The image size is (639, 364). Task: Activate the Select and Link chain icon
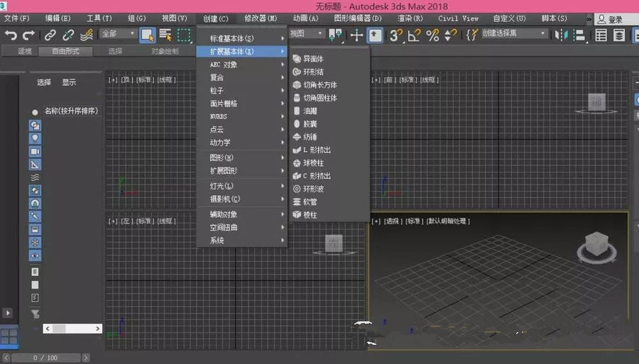50,35
